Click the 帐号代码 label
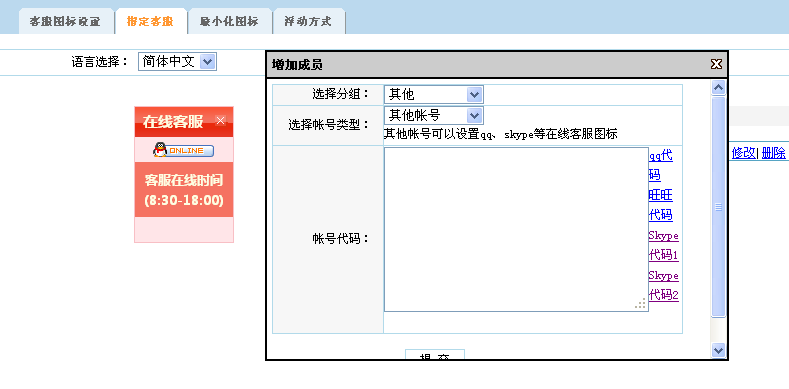Viewport: 789px width, 389px height. (x=341, y=239)
